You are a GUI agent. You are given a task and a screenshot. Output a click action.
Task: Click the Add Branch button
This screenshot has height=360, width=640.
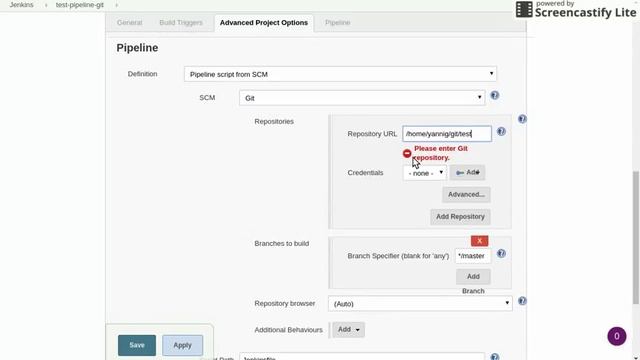coord(473,277)
